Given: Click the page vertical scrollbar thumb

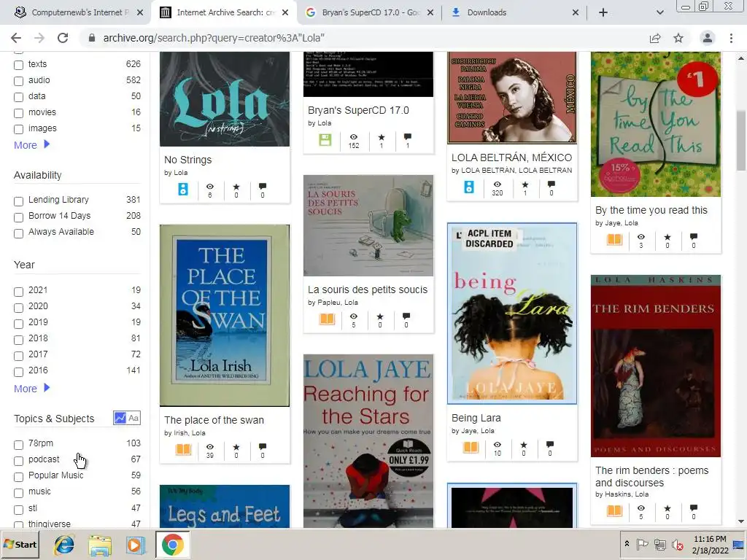Looking at the screenshot, I should click(x=741, y=141).
